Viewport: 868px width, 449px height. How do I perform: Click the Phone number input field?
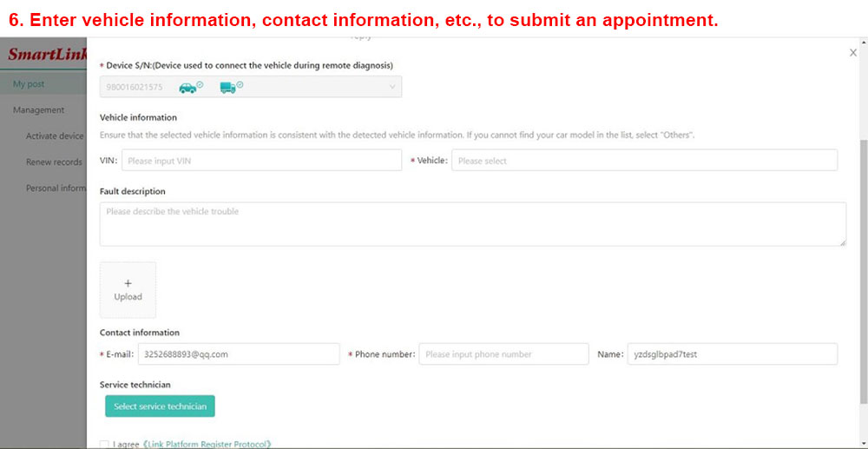click(503, 354)
